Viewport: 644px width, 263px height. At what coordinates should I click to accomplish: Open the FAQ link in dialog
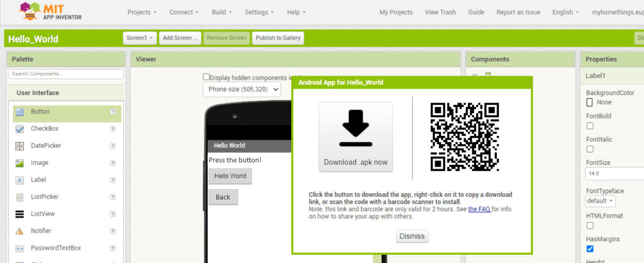click(x=479, y=209)
